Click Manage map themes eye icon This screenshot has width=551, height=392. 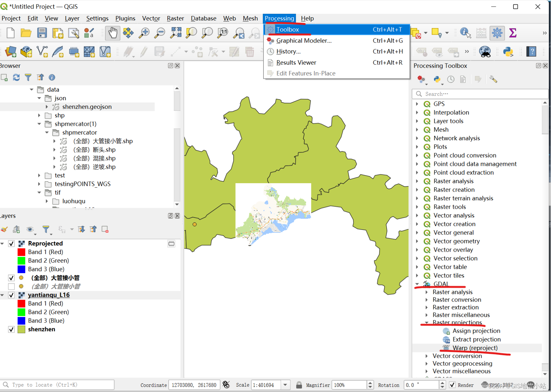(x=30, y=229)
